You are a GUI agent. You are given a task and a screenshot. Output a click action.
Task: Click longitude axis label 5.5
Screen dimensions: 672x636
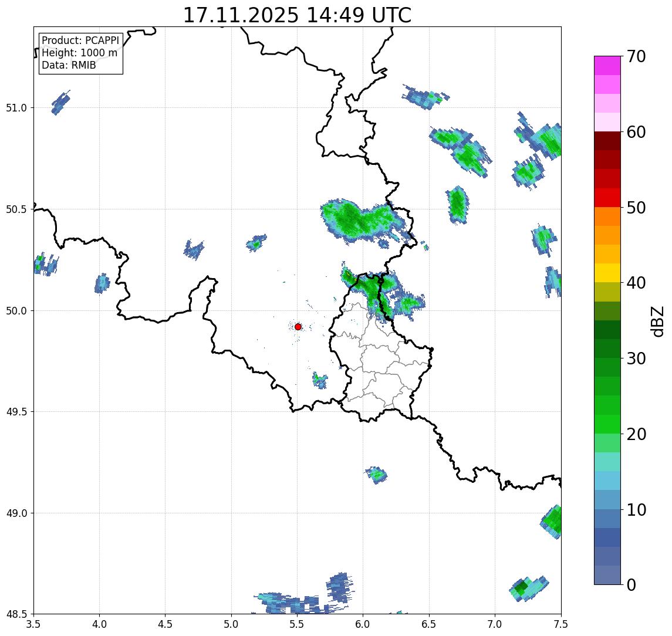tap(298, 624)
